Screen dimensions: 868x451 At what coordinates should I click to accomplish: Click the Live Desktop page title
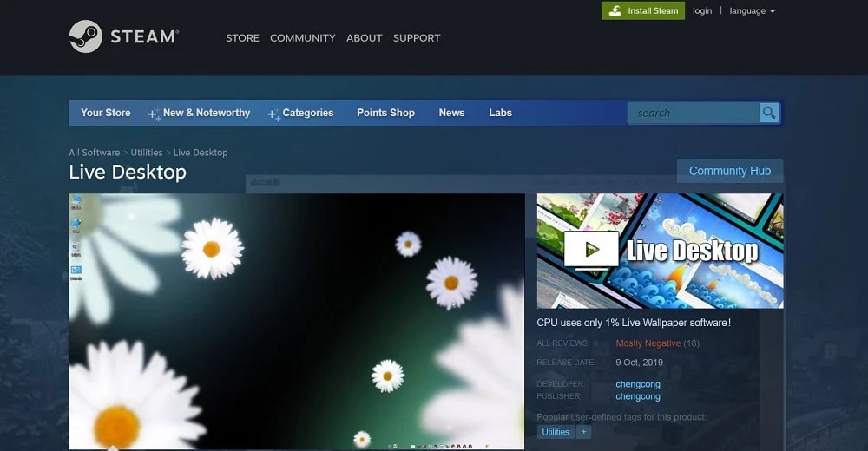[x=128, y=172]
